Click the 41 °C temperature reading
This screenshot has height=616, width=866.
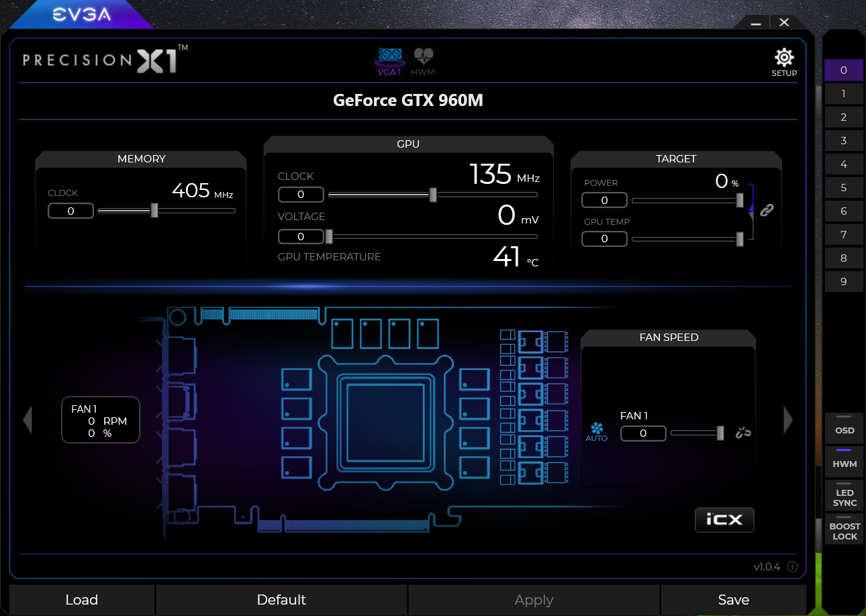(516, 256)
